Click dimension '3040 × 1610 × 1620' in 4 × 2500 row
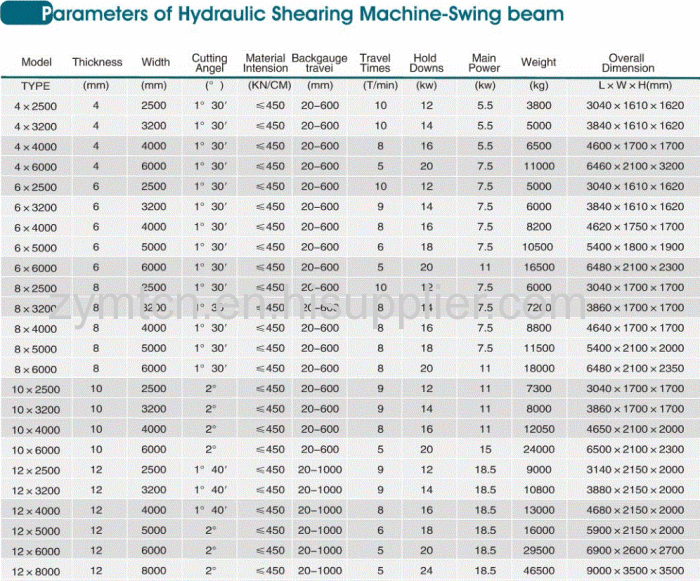 pyautogui.click(x=635, y=105)
